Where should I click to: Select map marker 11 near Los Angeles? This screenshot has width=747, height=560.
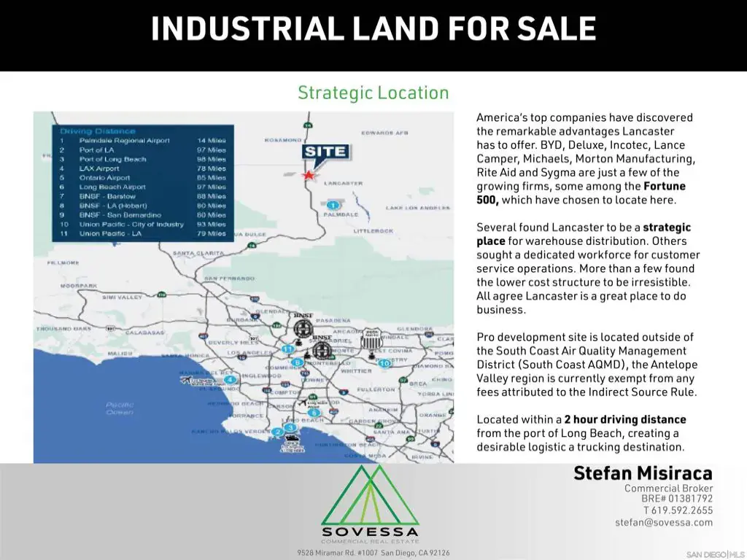pos(287,349)
